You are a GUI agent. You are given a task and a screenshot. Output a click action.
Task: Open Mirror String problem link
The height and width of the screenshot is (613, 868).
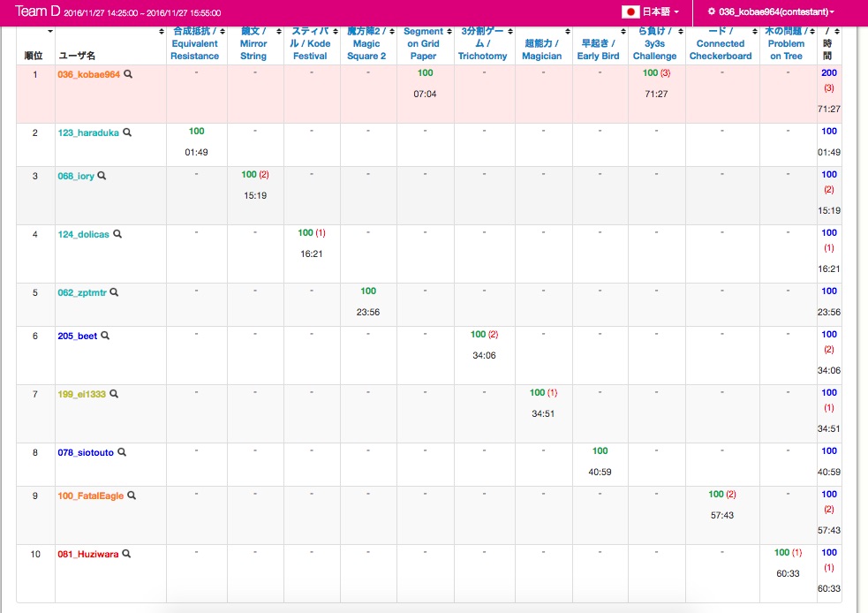(253, 44)
